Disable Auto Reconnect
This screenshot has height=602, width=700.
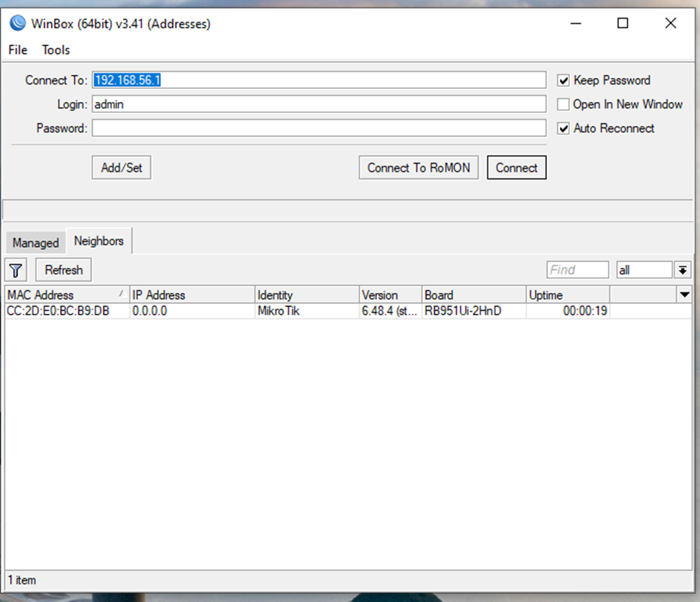pyautogui.click(x=563, y=128)
